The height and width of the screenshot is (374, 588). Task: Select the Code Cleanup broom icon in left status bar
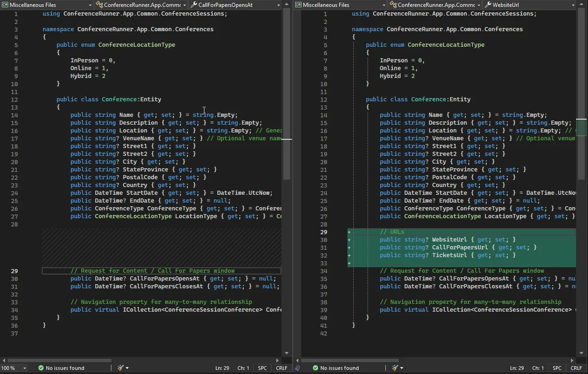click(x=120, y=368)
